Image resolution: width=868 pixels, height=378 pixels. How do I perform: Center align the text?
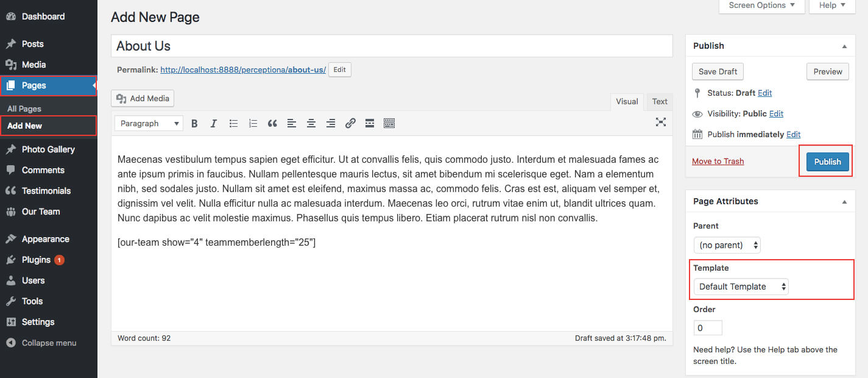pyautogui.click(x=311, y=123)
